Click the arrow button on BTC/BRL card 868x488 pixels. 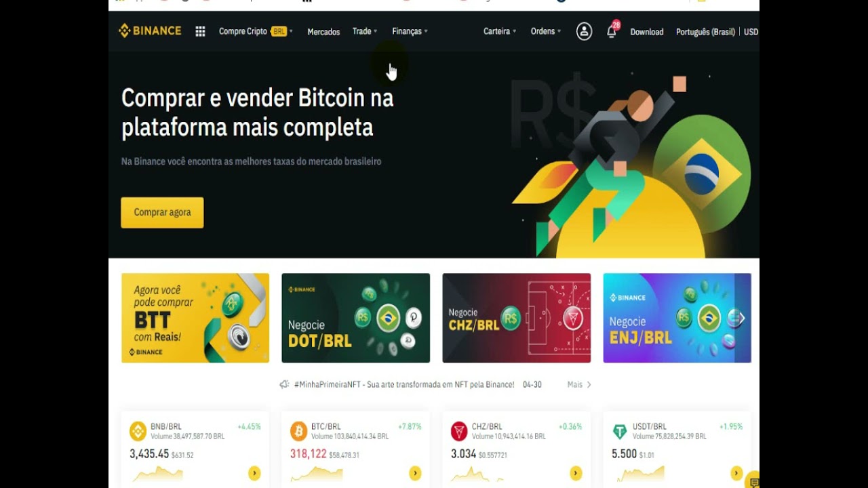(x=415, y=473)
